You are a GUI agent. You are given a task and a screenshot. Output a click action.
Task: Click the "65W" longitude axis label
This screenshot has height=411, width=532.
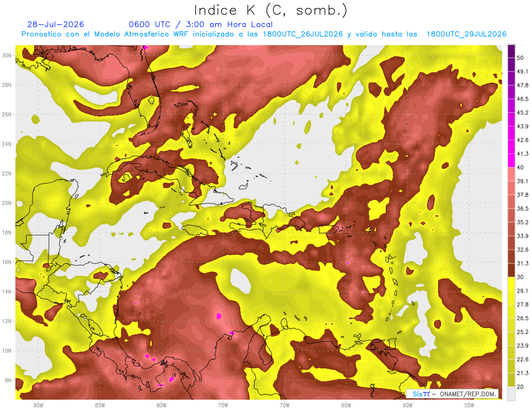tap(346, 405)
